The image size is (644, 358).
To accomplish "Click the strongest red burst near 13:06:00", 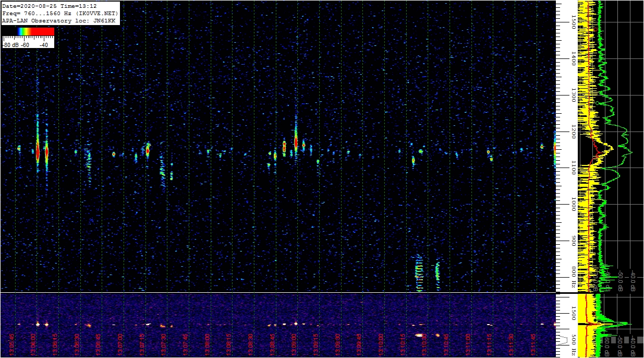I will click(x=38, y=152).
